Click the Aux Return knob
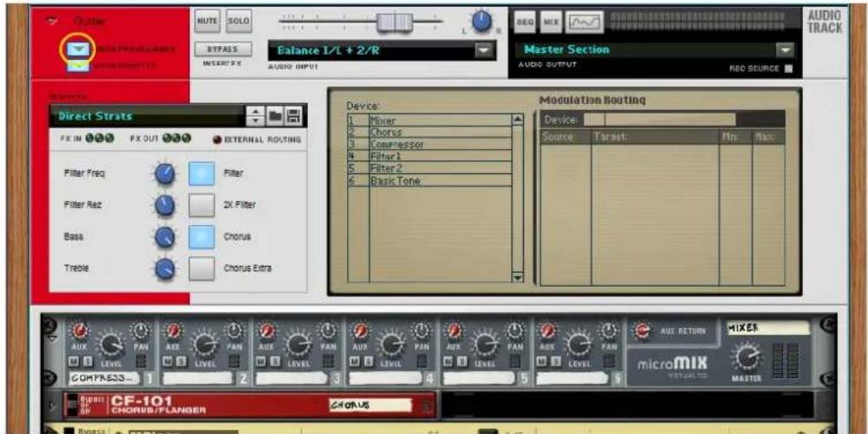This screenshot has width=868, height=434. [642, 331]
